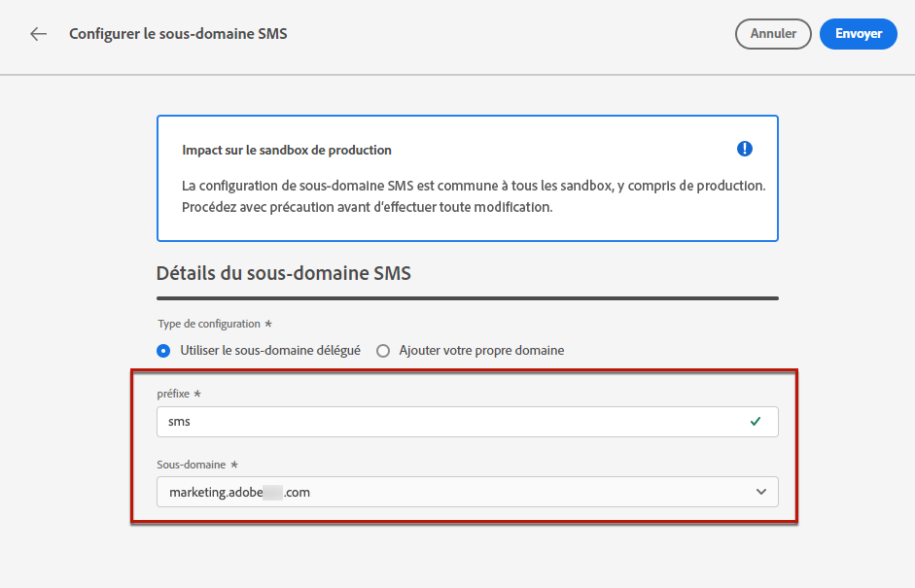Viewport: 915px width, 588px height.
Task: Click the préfixe field label
Action: (x=173, y=394)
